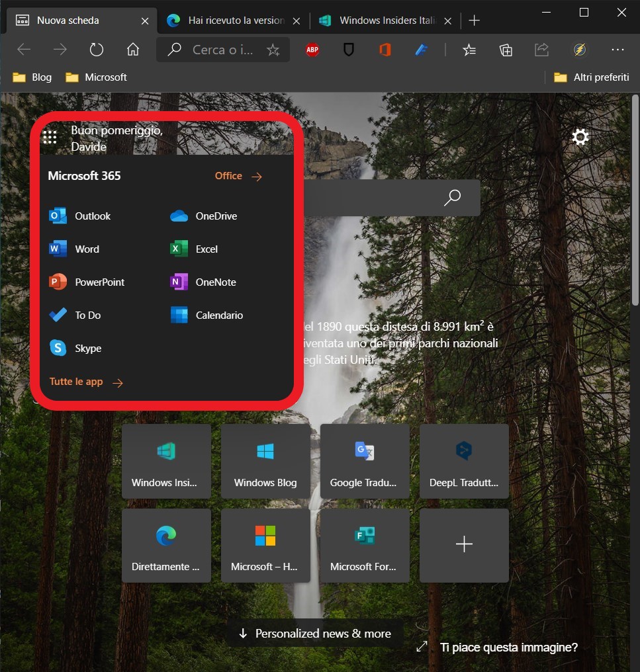Open the Direttamente quick link tile
Screen dimensions: 640x672
click(166, 546)
